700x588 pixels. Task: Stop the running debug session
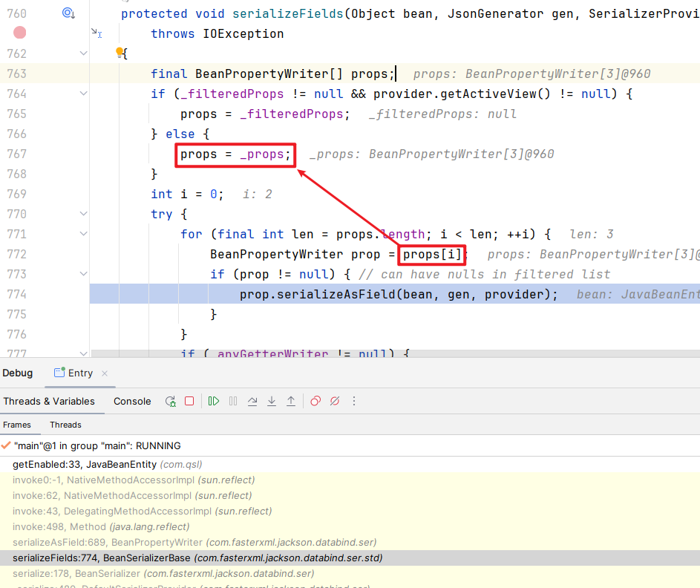(x=189, y=401)
